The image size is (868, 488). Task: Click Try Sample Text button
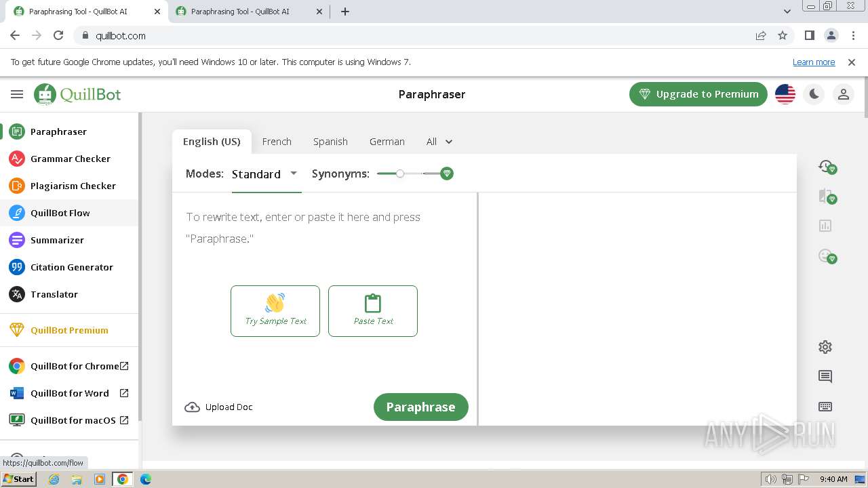click(x=275, y=311)
